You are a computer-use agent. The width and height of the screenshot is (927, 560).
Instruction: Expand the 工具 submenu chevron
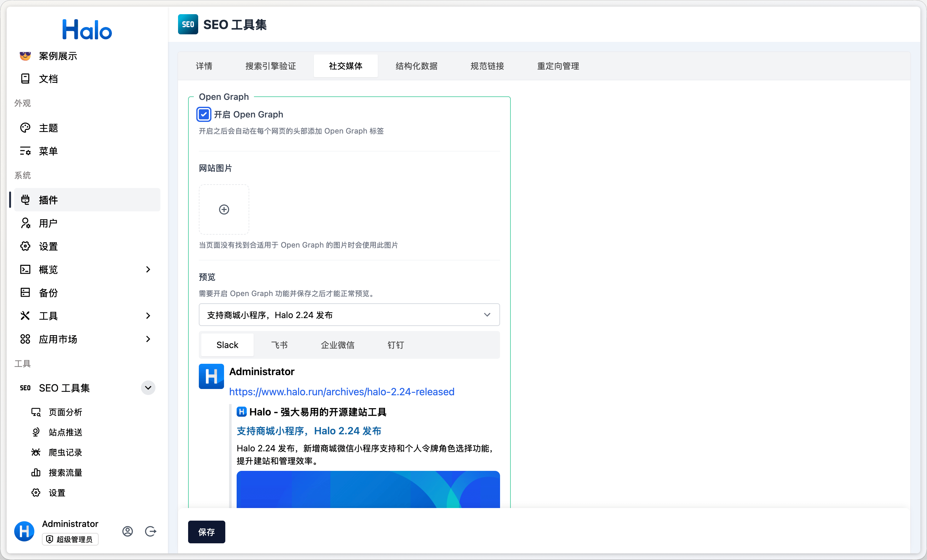[x=148, y=316]
